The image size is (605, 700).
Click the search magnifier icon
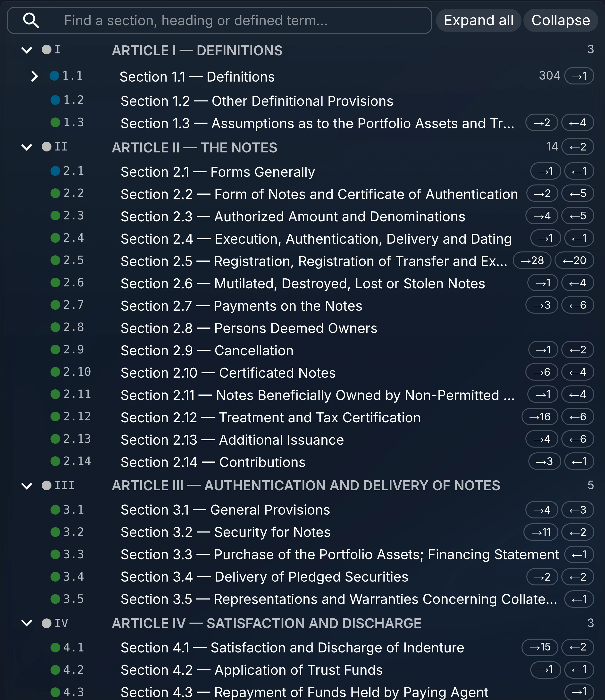[31, 21]
